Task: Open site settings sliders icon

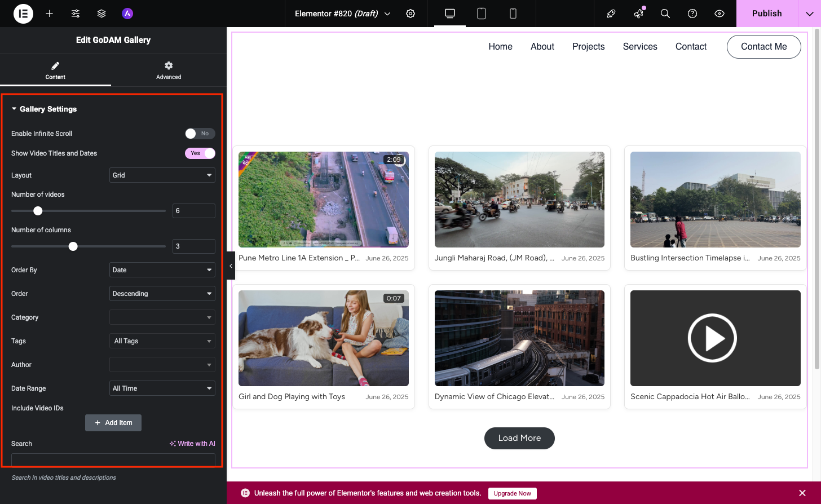Action: (76, 14)
